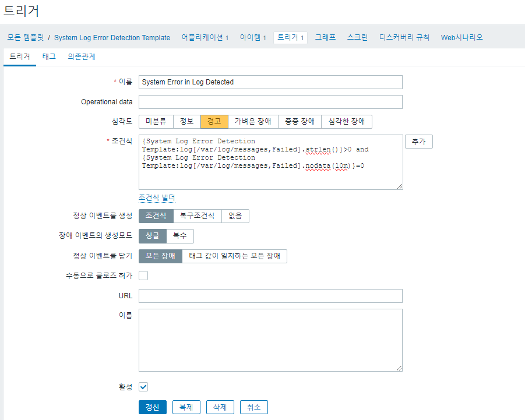
Task: Click the Operational data input field
Action: point(270,102)
